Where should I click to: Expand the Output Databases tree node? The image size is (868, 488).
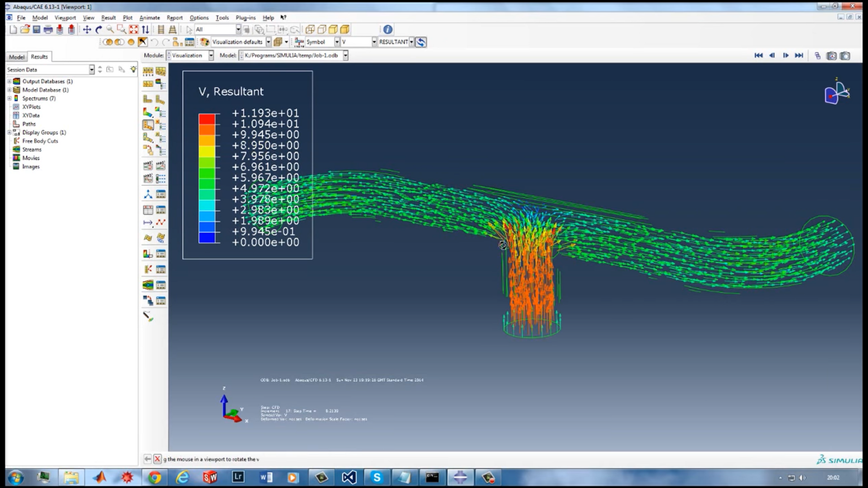pyautogui.click(x=10, y=81)
